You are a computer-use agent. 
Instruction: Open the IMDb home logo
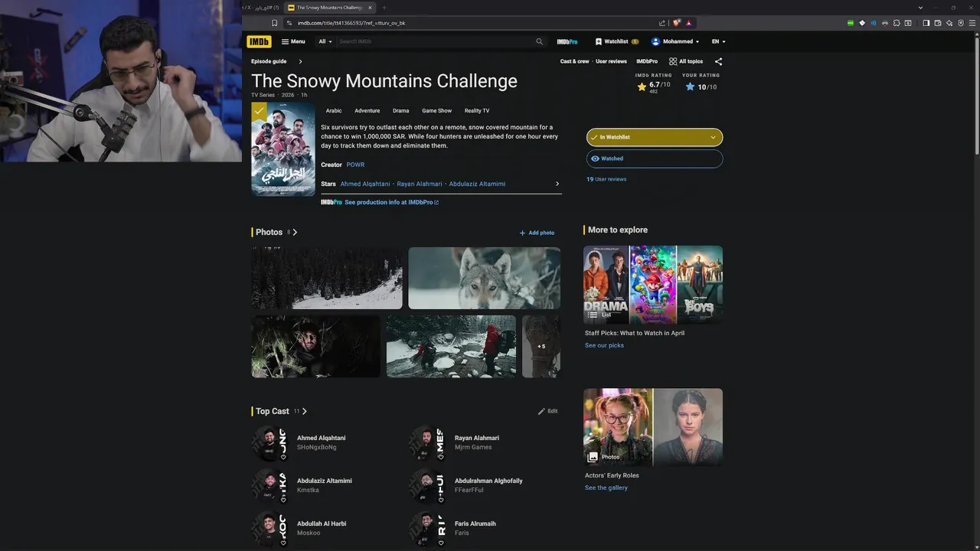pyautogui.click(x=259, y=41)
